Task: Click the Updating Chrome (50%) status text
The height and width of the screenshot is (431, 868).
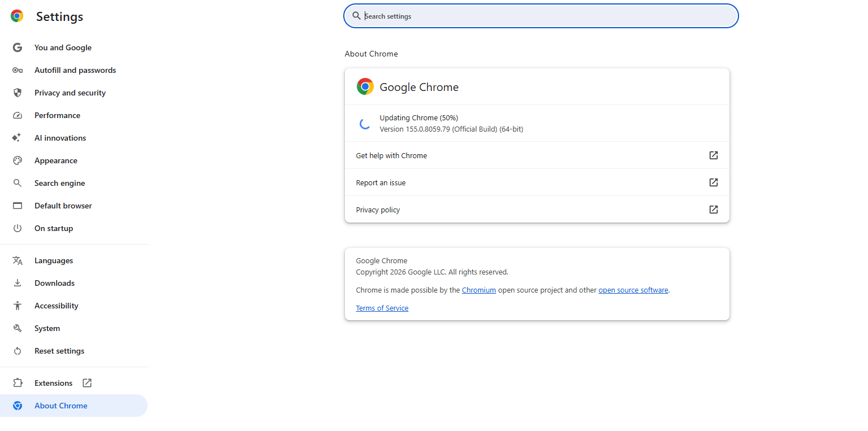Action: click(x=419, y=117)
